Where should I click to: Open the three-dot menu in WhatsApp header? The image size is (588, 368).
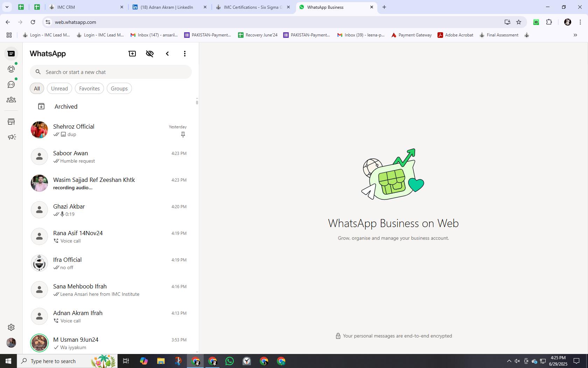pos(185,54)
